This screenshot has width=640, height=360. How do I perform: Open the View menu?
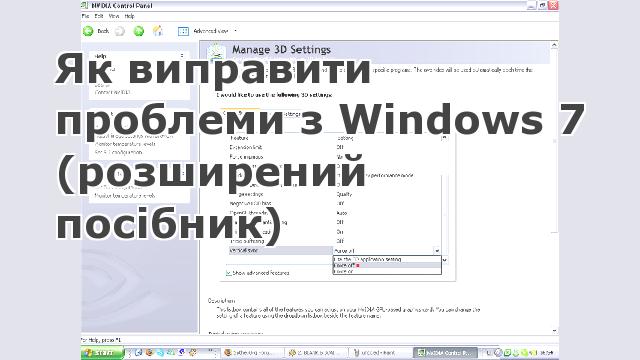point(114,16)
